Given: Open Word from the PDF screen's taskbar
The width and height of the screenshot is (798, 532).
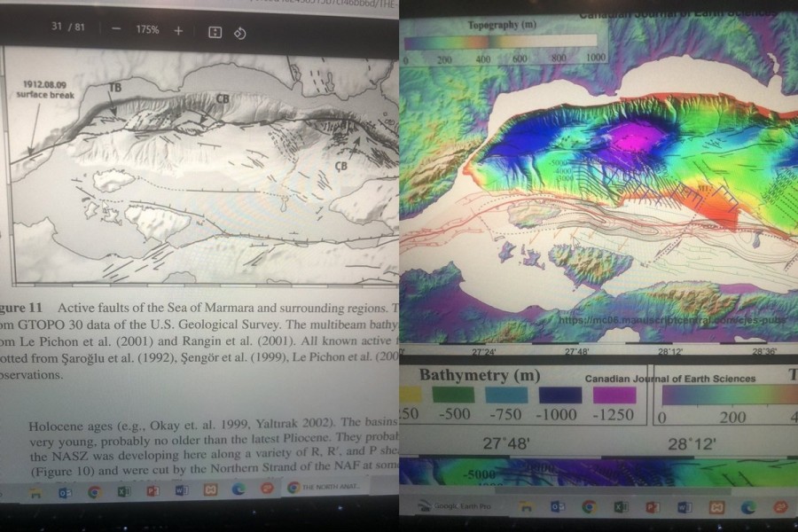Looking at the screenshot, I should (181, 489).
